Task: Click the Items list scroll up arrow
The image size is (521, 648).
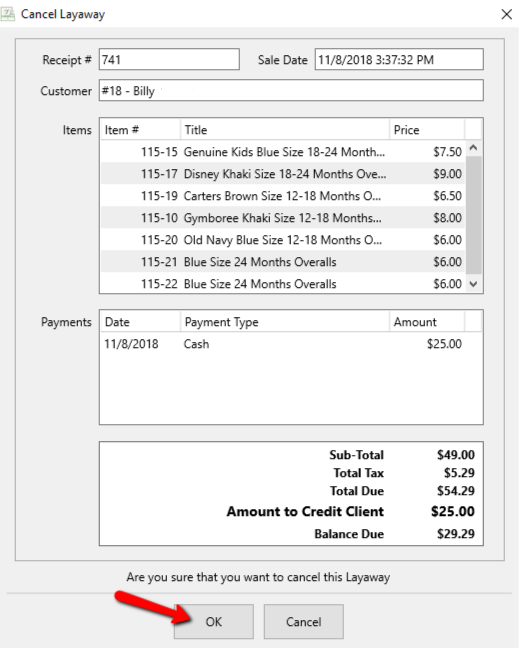Action: tap(473, 148)
